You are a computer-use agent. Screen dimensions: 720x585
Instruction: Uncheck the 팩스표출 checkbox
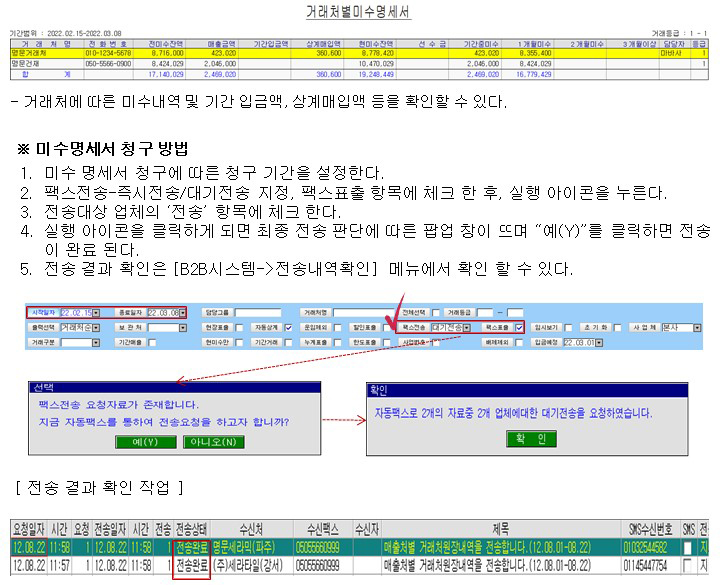pos(519,328)
